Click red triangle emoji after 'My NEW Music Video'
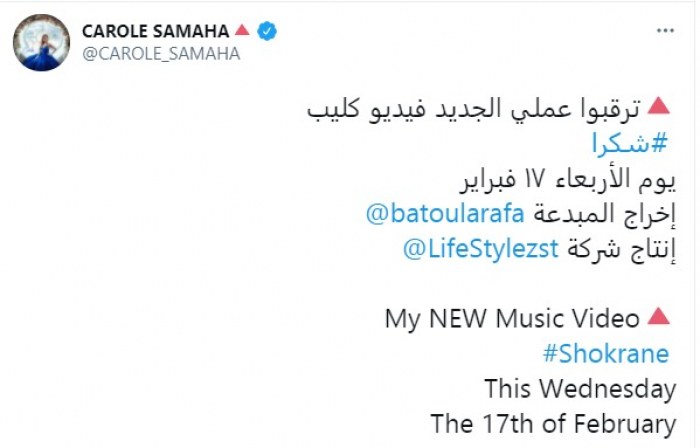 click(x=658, y=319)
